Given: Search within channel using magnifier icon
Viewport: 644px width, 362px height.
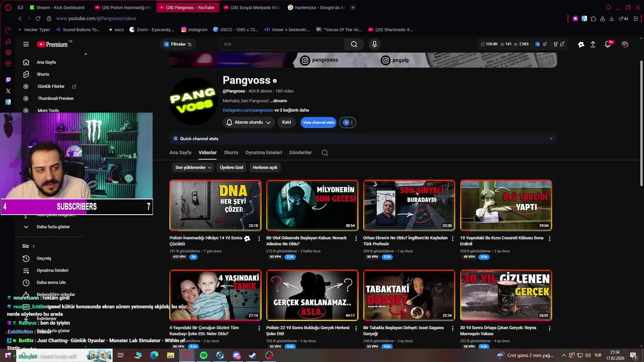Looking at the screenshot, I should coord(325,153).
